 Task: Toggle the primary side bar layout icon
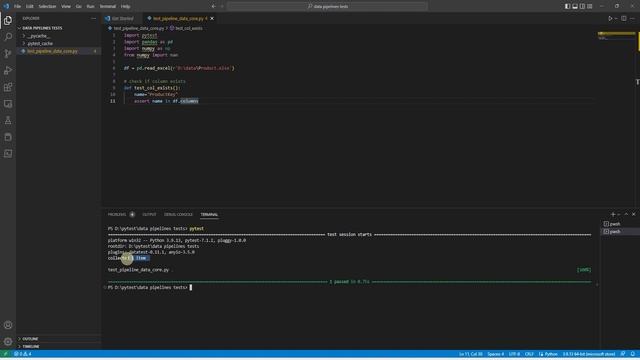(567, 6)
